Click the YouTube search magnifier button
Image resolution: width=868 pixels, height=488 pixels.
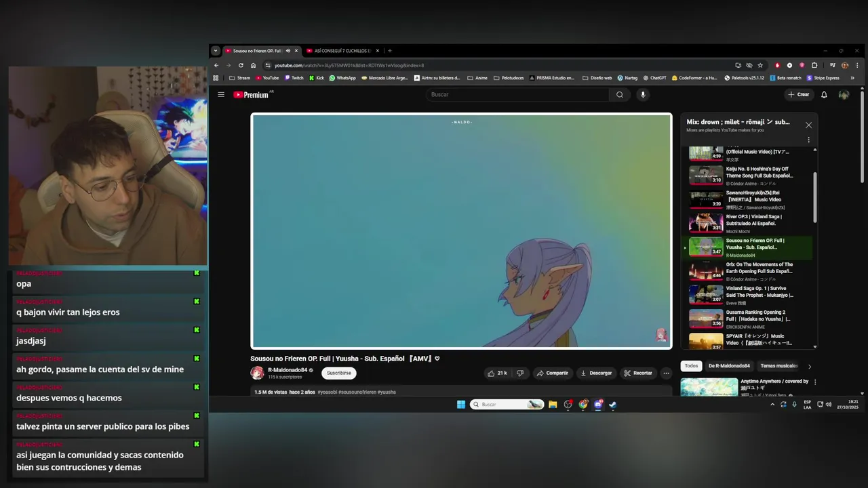coord(619,95)
